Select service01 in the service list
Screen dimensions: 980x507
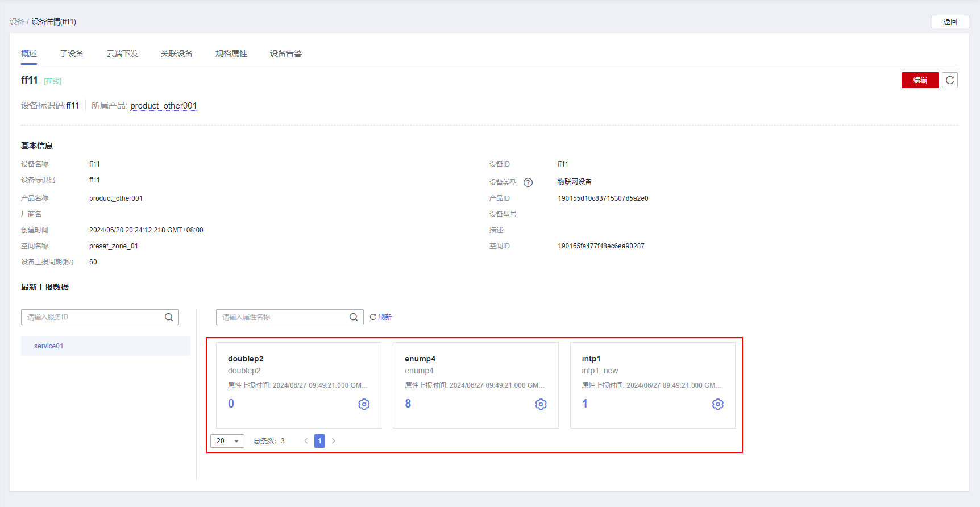(x=106, y=346)
